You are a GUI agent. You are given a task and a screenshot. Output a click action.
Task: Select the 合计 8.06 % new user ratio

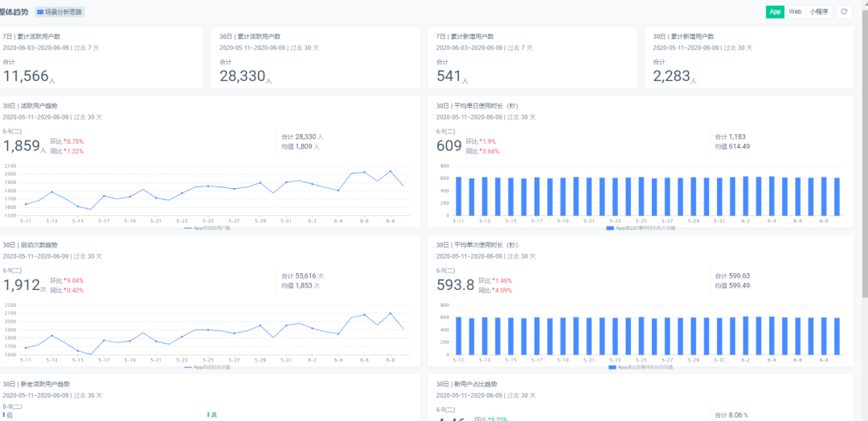coord(731,415)
